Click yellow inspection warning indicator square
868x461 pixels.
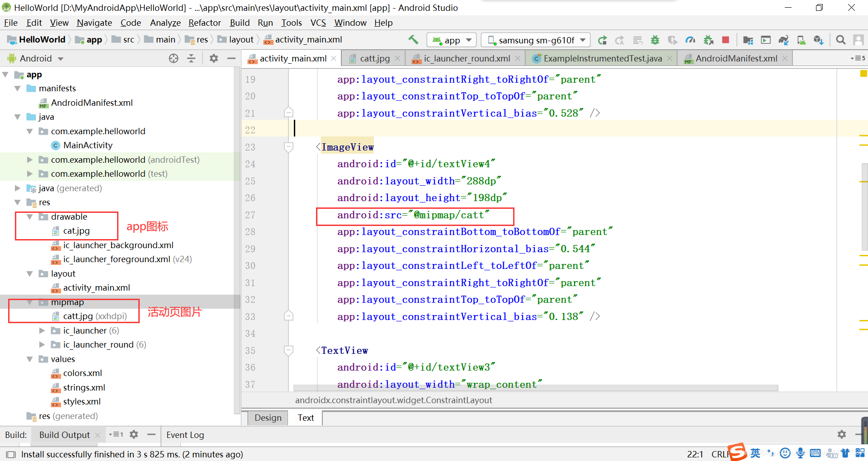(863, 74)
